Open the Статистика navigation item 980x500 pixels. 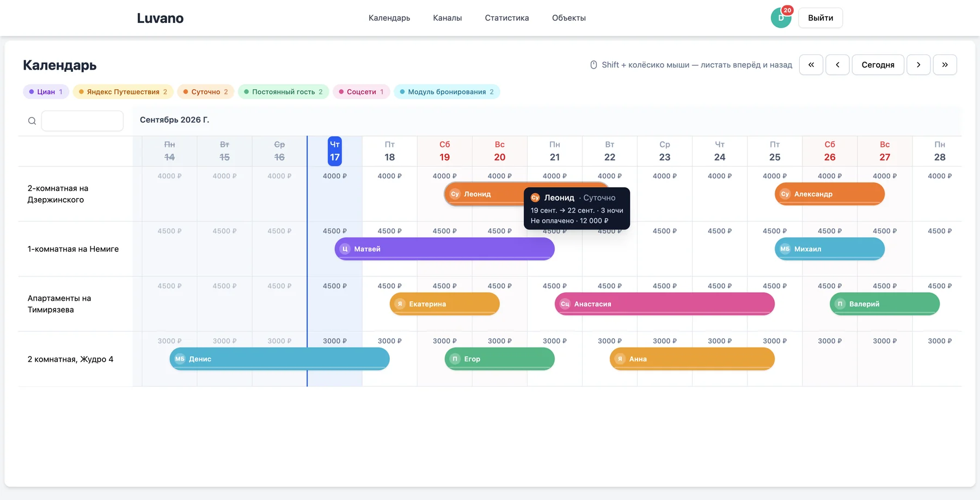pos(507,18)
